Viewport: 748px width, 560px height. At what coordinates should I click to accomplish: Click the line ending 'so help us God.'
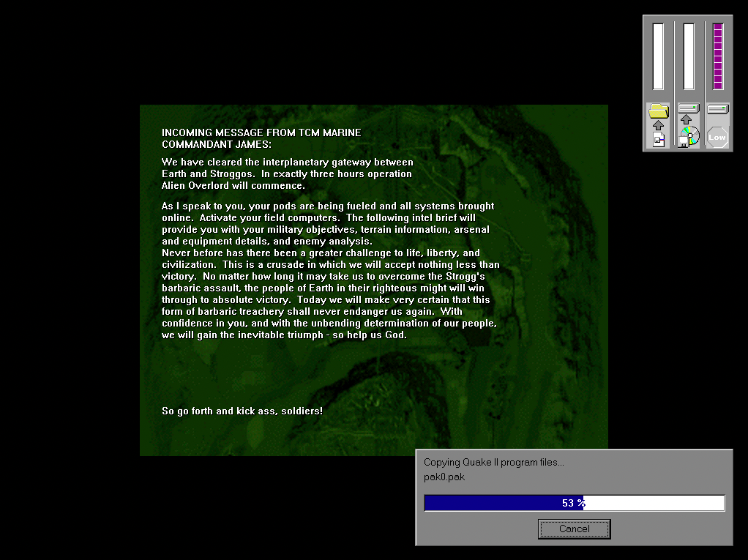(x=284, y=335)
